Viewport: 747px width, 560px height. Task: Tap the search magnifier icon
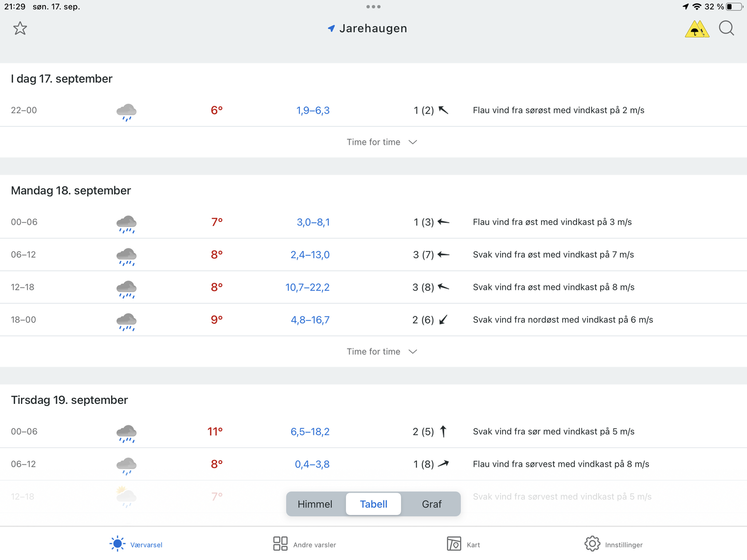726,28
